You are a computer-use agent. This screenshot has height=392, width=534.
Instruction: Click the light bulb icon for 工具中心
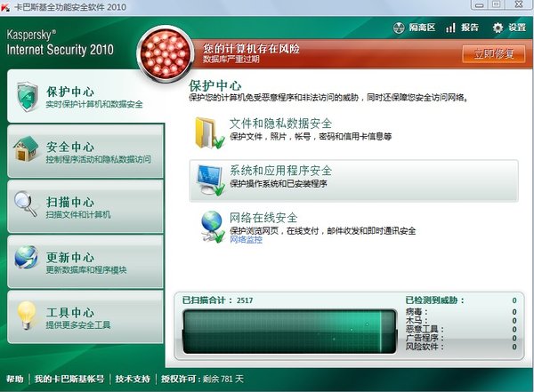click(x=27, y=315)
